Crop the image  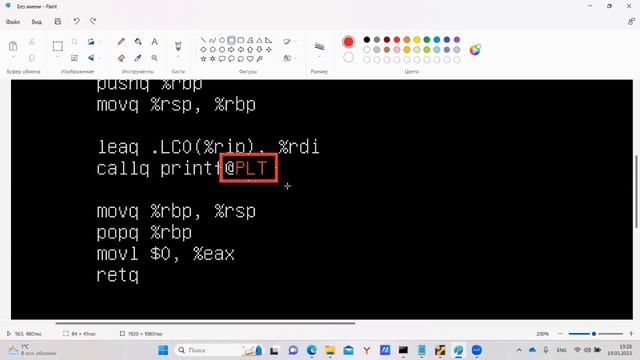(x=74, y=42)
